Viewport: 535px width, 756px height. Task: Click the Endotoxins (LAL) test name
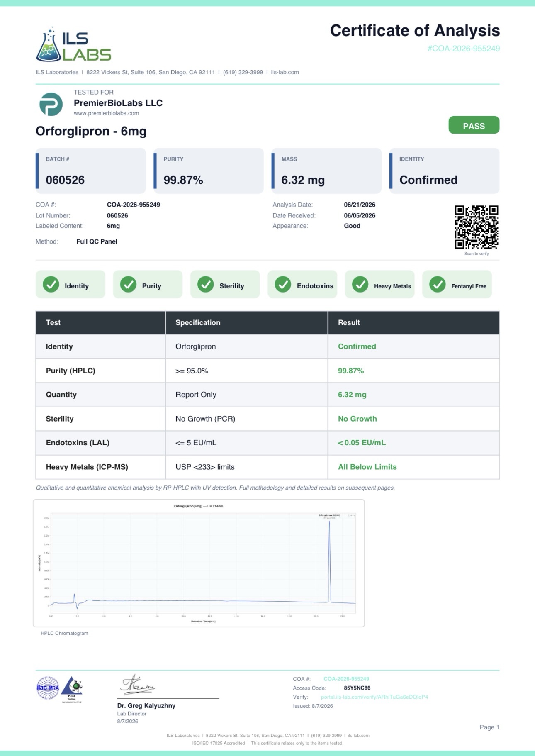(x=78, y=443)
